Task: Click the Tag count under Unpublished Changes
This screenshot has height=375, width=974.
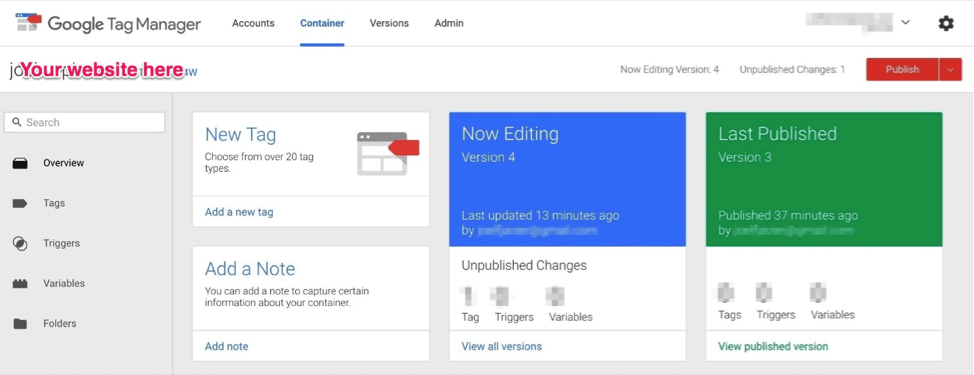Action: tap(469, 296)
